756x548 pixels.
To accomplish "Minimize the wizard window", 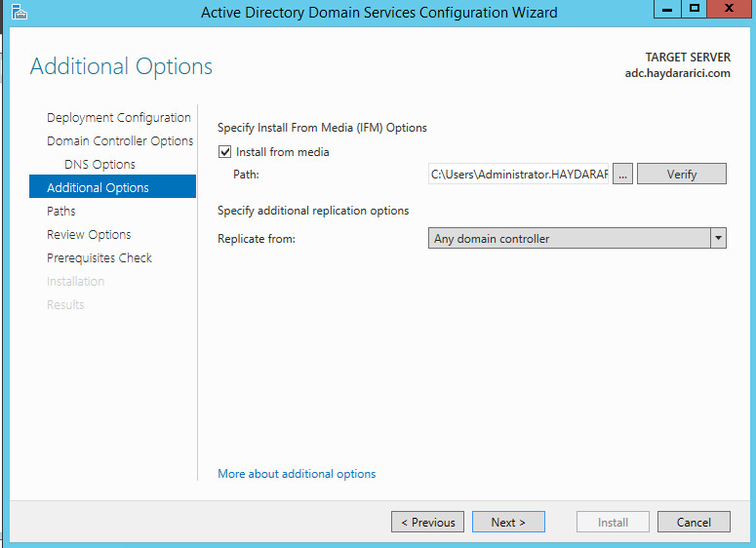I will tap(667, 9).
